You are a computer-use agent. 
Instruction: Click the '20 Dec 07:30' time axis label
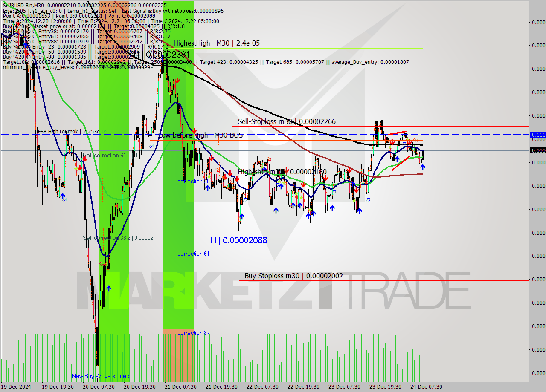99,386
